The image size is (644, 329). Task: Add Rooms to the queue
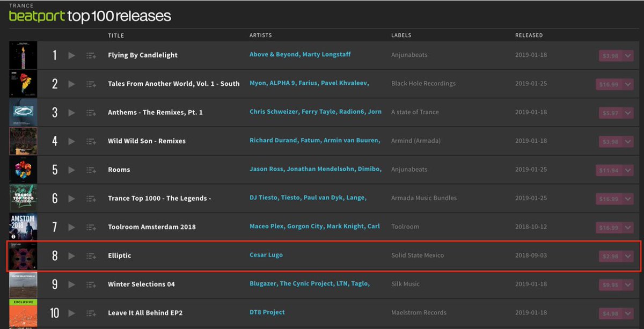[x=91, y=170]
